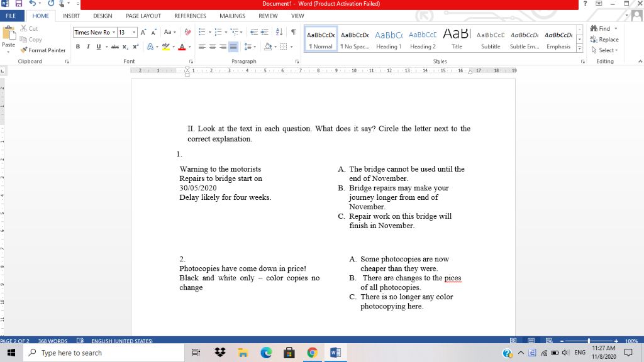Increase paragraph indent
Viewport: 644px width, 362px height.
click(x=265, y=32)
